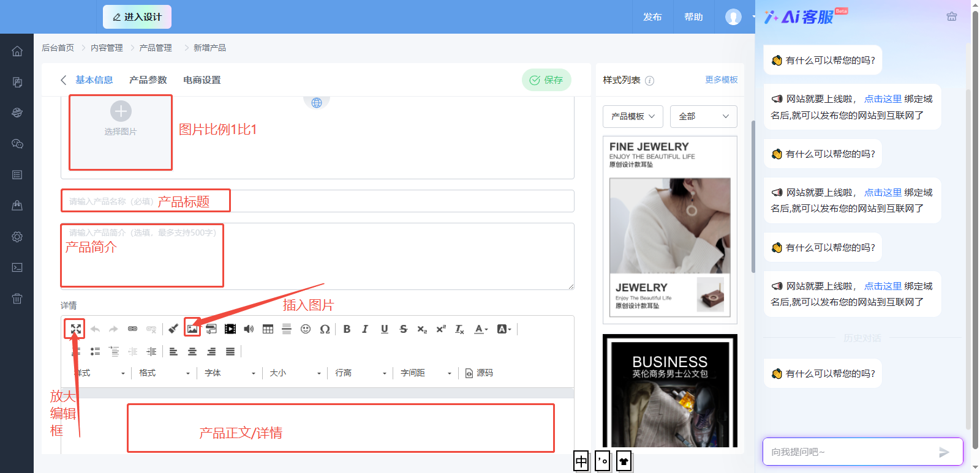Click the 样式列表 info icon
This screenshot has width=980, height=473.
coord(650,81)
